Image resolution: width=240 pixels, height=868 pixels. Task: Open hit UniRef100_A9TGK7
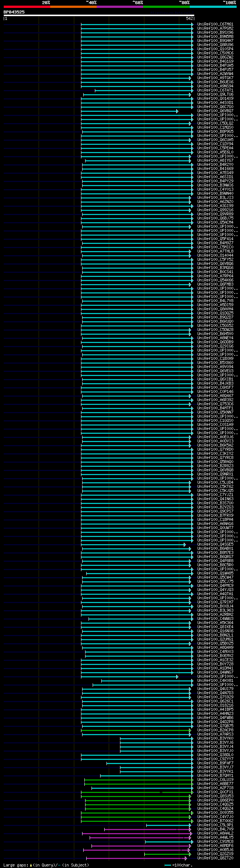coord(215,78)
